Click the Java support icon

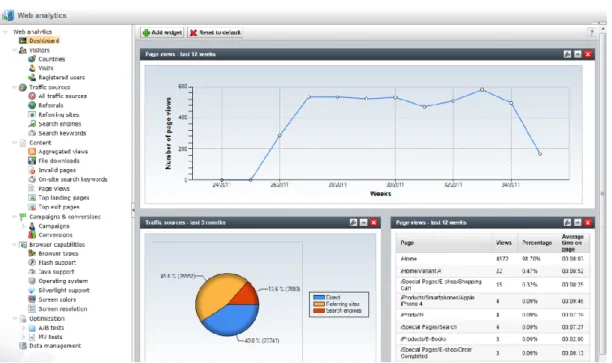[x=32, y=272]
